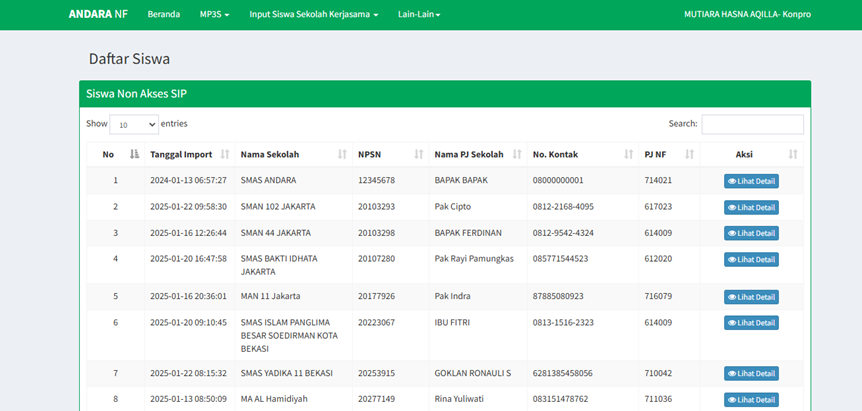Sort by Nama PJ Sekolah icon

click(516, 154)
